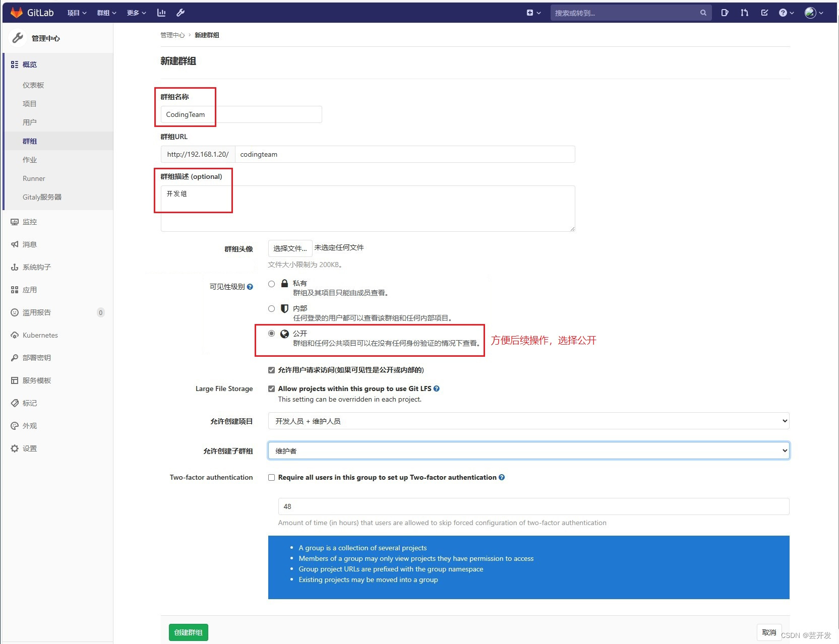Click the Git LFS help icon
Viewport: 839px width, 644px height.
coord(437,389)
